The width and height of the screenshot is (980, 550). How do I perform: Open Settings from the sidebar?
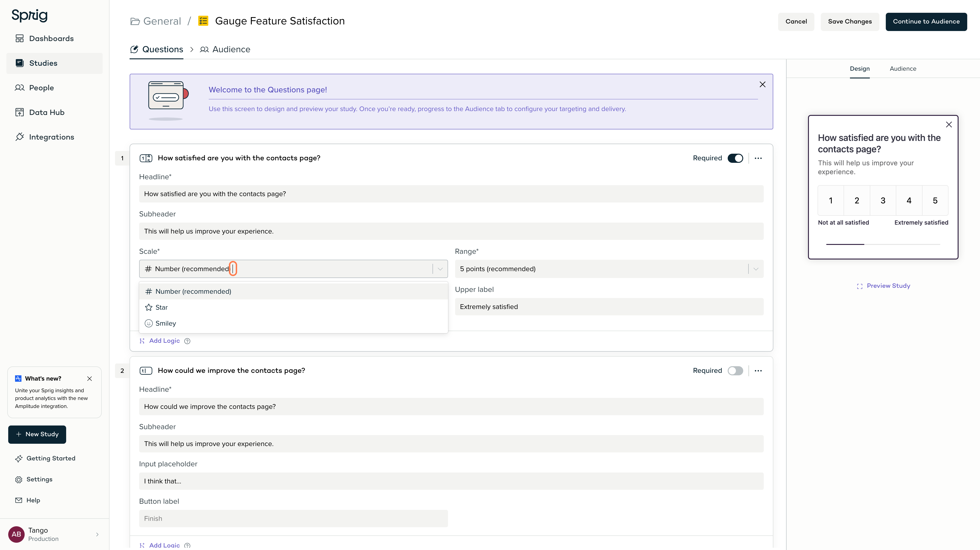coord(34,479)
